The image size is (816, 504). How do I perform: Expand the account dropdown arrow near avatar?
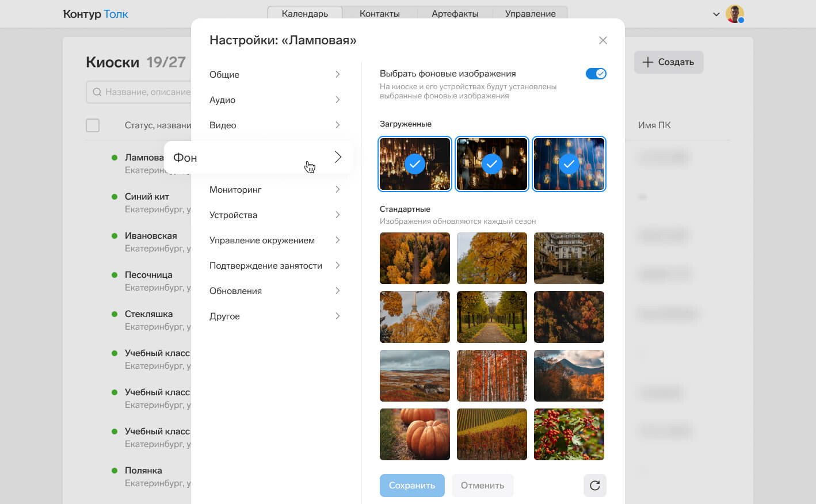(716, 14)
